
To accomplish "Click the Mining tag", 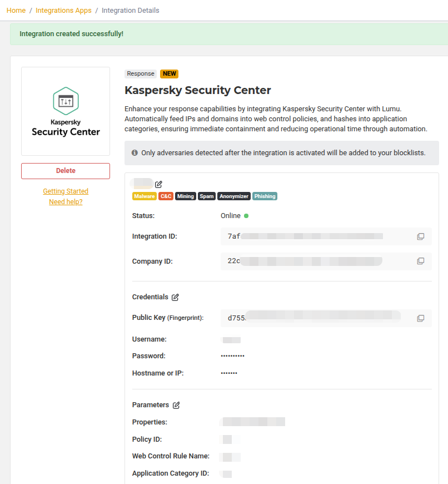I will (x=186, y=196).
